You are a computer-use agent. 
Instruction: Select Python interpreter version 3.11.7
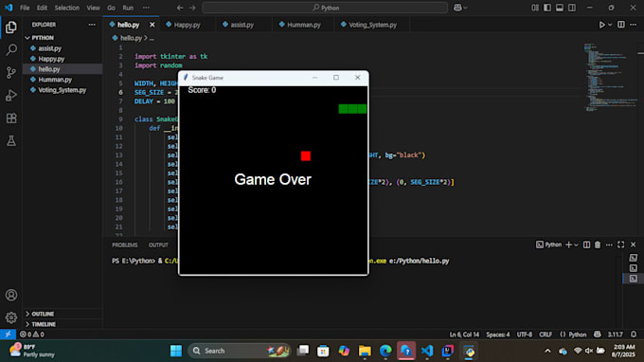(x=616, y=335)
